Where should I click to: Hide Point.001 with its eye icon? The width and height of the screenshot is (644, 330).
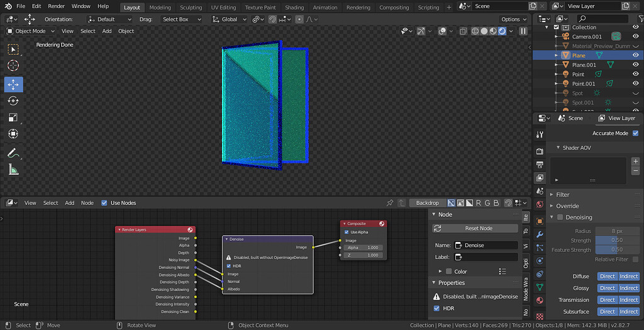point(636,84)
